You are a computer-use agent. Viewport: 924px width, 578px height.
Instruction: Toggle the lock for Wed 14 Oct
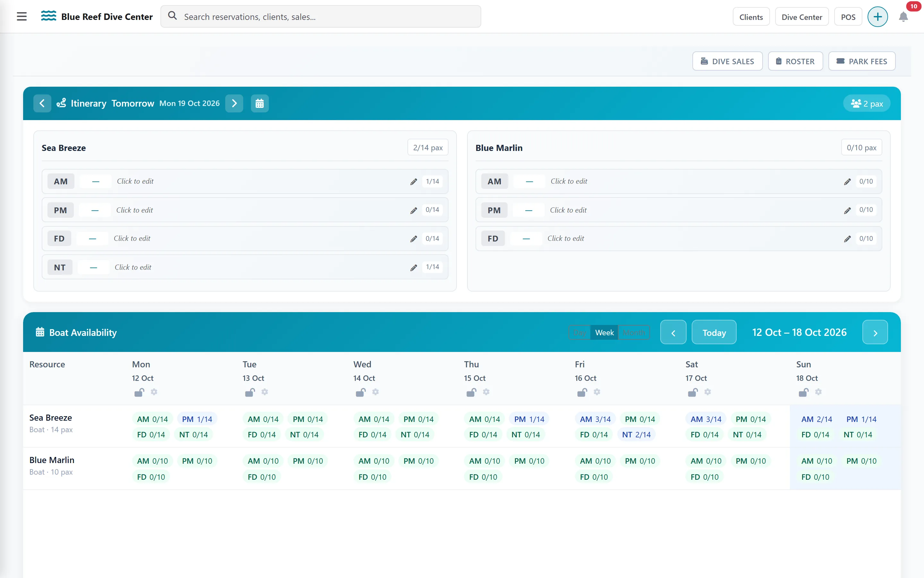tap(360, 392)
